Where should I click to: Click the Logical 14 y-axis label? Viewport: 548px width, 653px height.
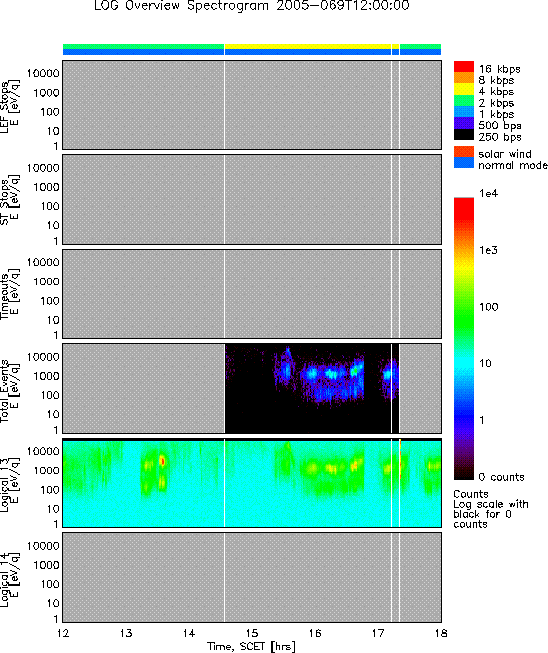pos(9,579)
